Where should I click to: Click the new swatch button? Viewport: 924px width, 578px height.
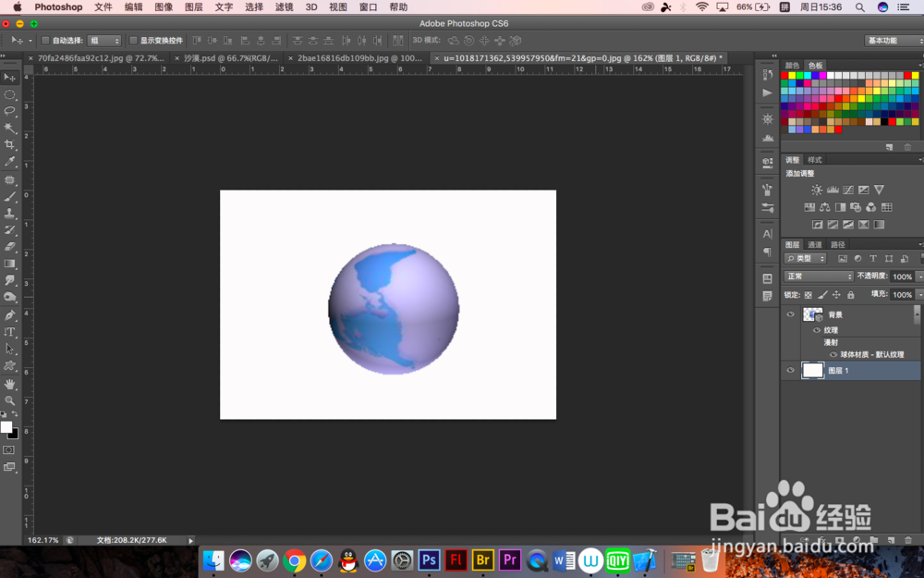tap(890, 147)
